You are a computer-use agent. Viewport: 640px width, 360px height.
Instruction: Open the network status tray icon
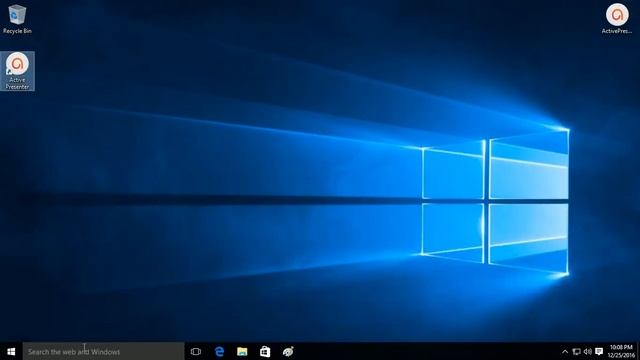pos(576,351)
